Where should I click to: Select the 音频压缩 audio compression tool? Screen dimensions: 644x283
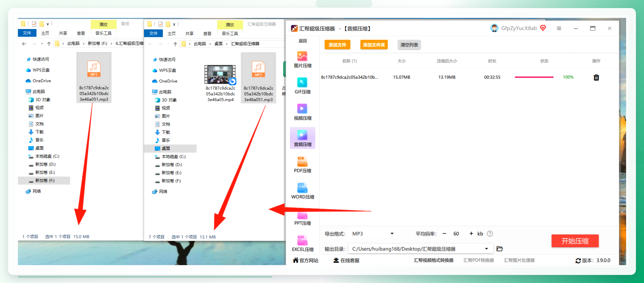302,138
